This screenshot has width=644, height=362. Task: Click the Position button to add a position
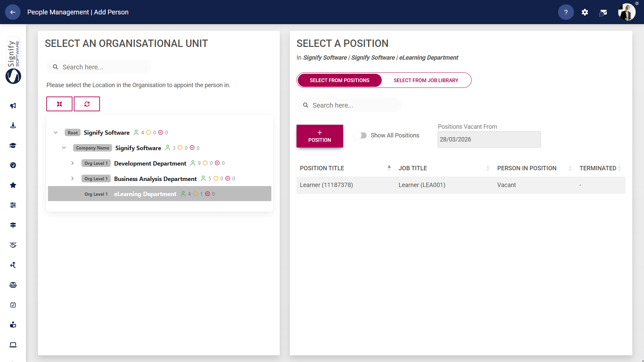pos(320,136)
